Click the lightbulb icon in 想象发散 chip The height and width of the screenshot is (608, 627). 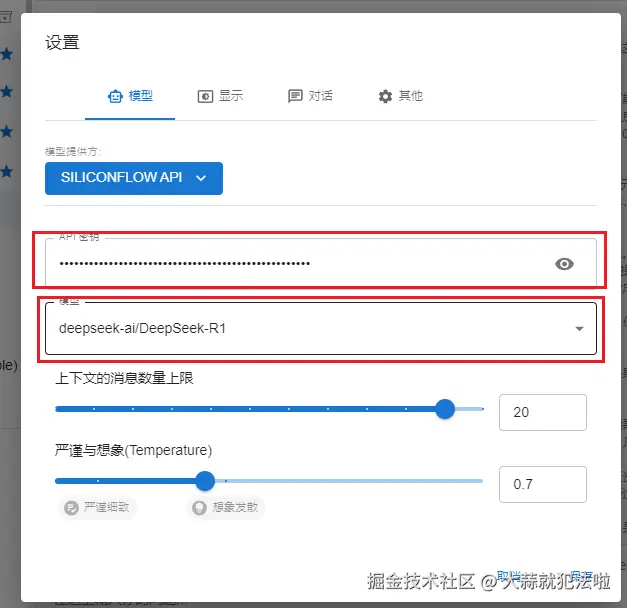tap(199, 508)
